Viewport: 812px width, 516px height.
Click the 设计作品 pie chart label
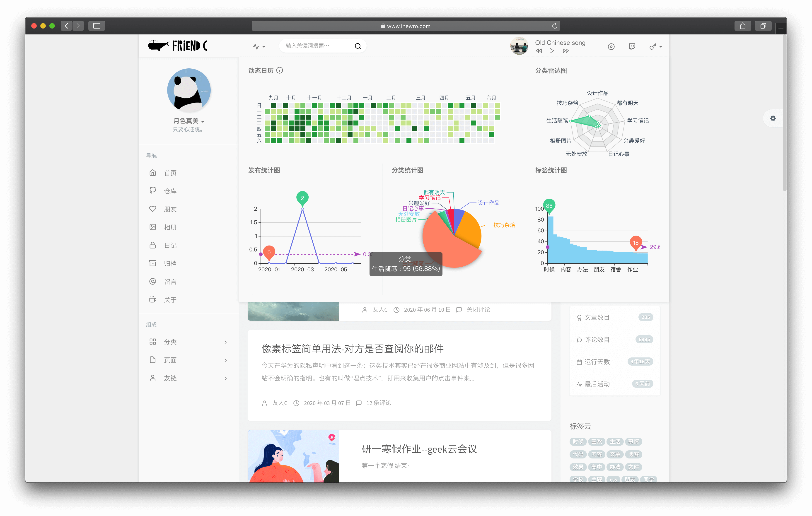pyautogui.click(x=489, y=203)
